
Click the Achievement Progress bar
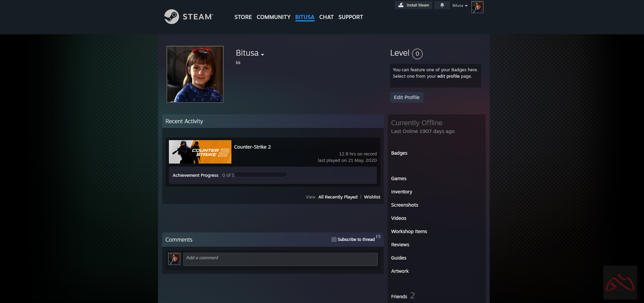click(261, 175)
